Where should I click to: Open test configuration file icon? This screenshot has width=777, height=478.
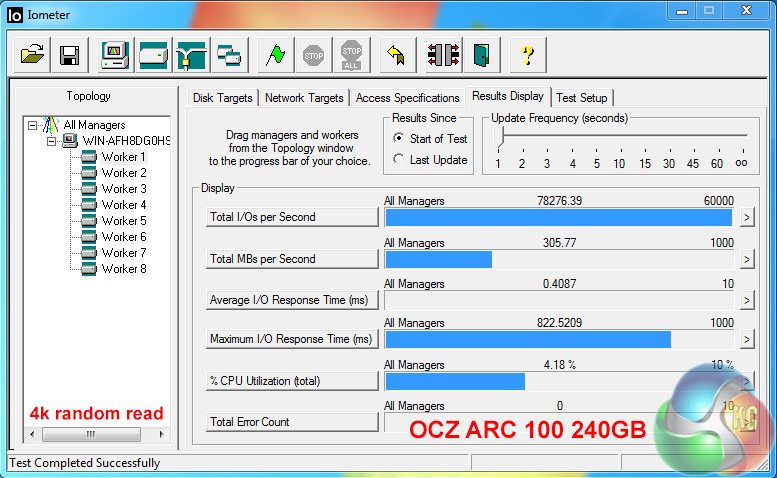click(x=32, y=54)
